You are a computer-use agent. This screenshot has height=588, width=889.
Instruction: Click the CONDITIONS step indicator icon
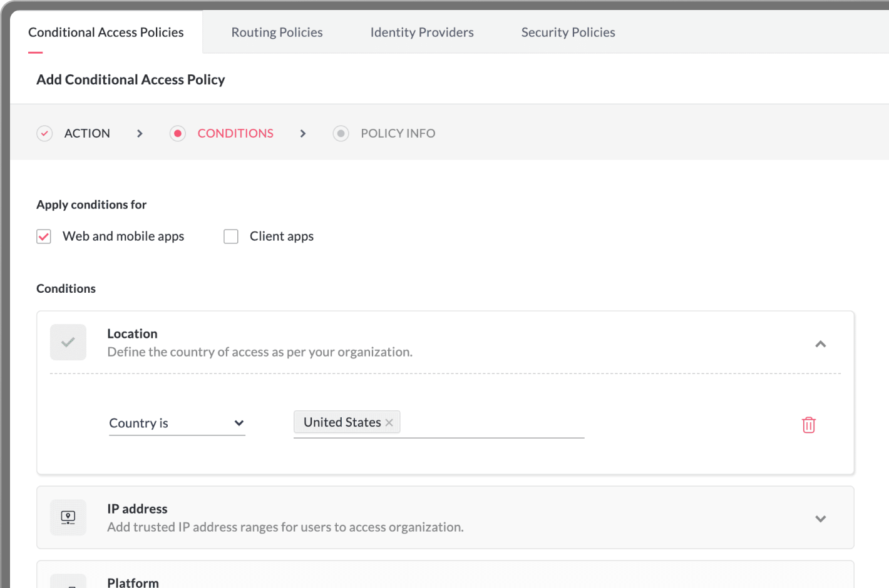click(x=178, y=133)
